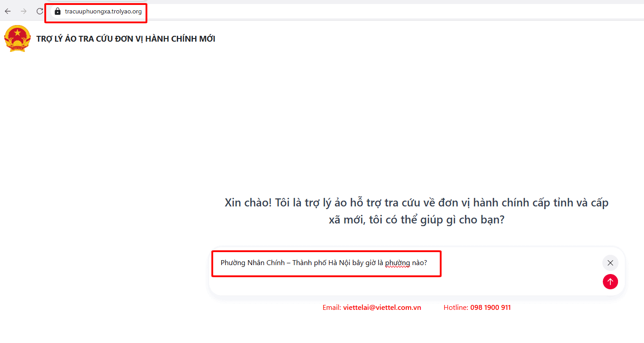View site info via the padlock icon

[57, 12]
